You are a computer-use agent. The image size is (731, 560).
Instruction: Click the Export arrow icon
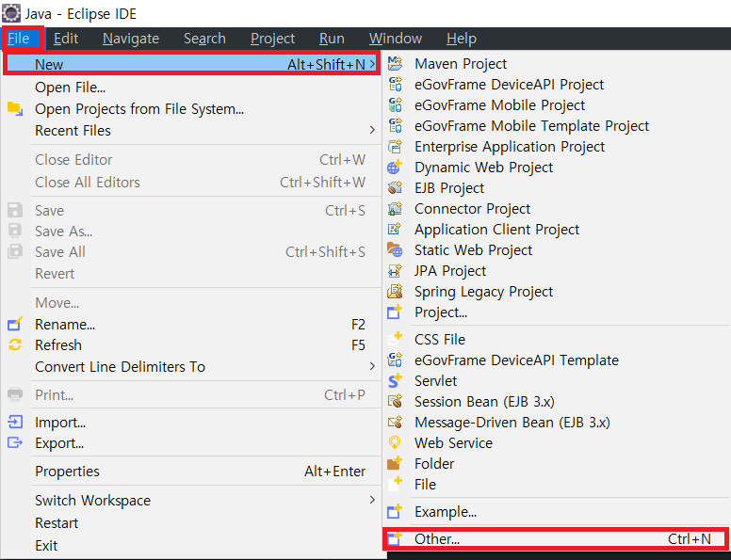point(15,442)
